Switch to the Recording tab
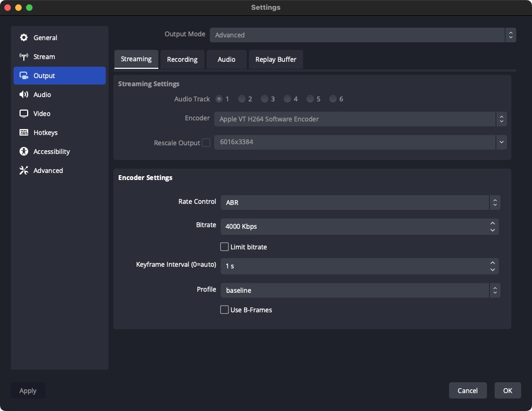The width and height of the screenshot is (532, 411). (x=182, y=60)
